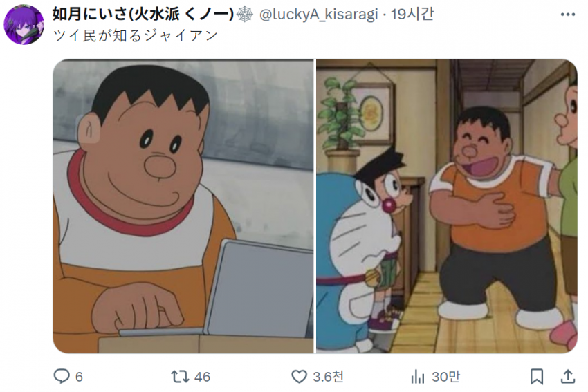Image resolution: width=588 pixels, height=392 pixels.
Task: Click the tweet text ツイ民が知るジャイアン
Action: (x=136, y=35)
